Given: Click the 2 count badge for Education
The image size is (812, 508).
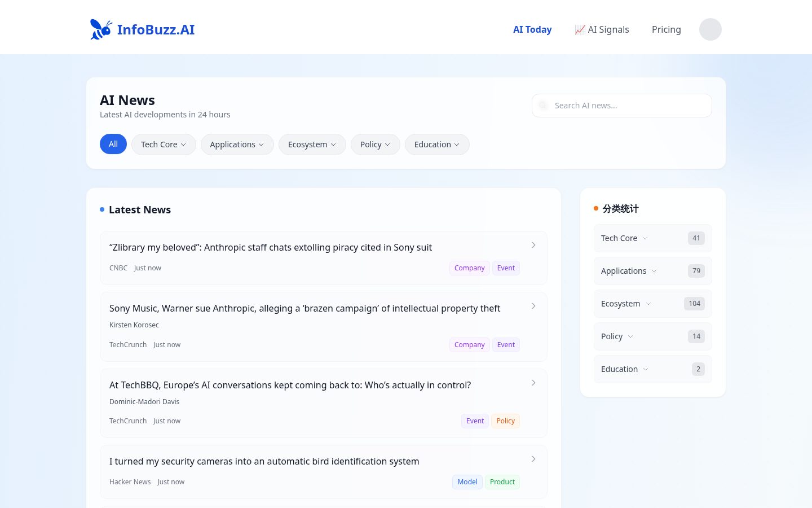Looking at the screenshot, I should 698,369.
